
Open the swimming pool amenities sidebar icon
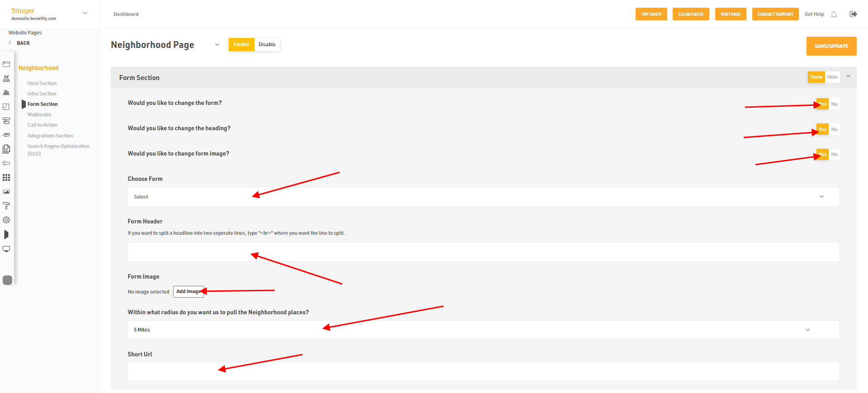6,78
